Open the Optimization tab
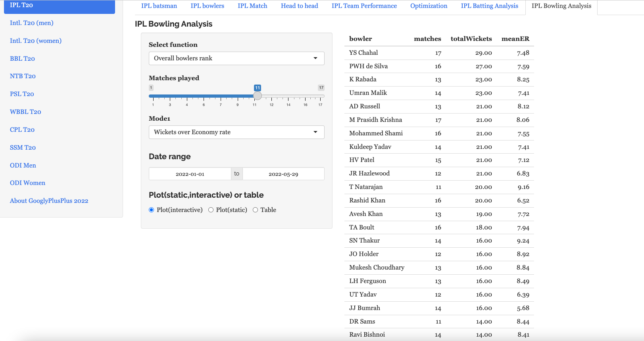Image resolution: width=644 pixels, height=341 pixels. 429,6
